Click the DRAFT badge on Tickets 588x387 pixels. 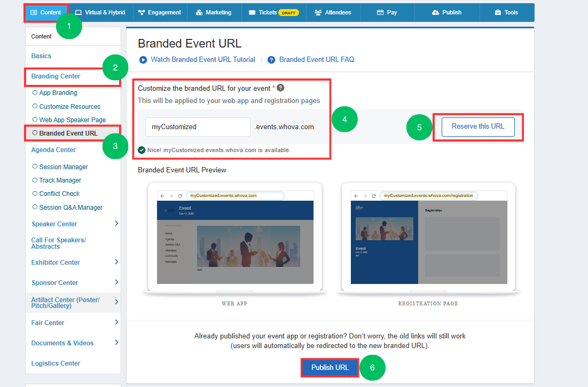288,13
